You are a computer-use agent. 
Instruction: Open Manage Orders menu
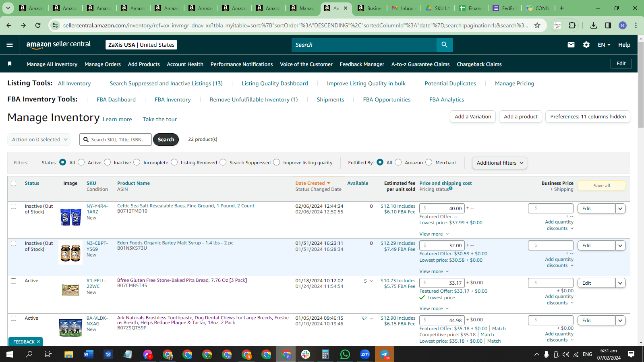tap(103, 64)
